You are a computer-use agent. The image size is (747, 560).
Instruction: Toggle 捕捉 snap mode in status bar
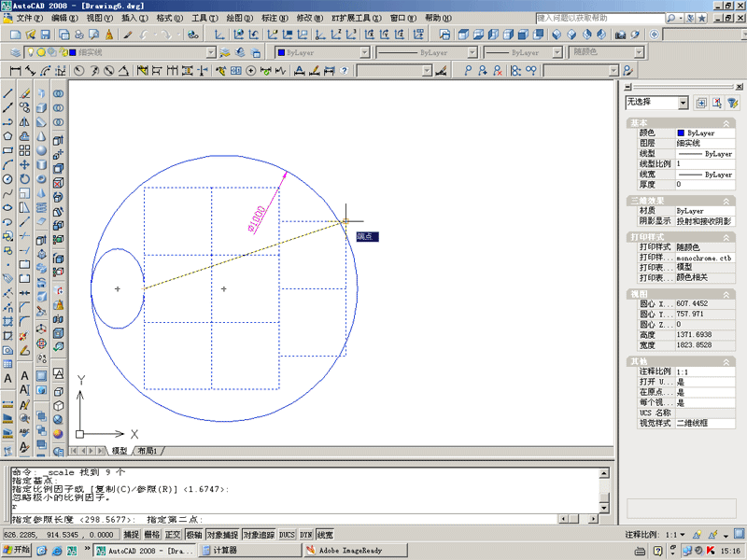click(132, 535)
